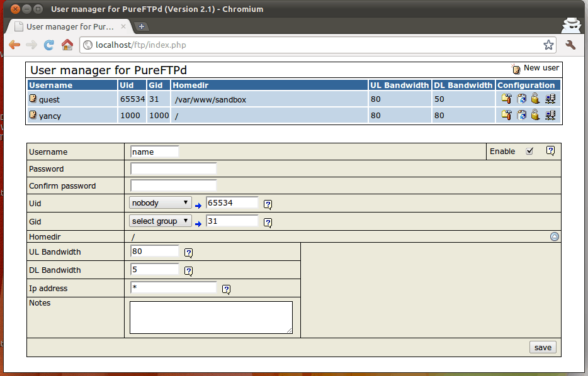This screenshot has width=588, height=376.
Task: Click the address bar showing localhost/ftp/index.php
Action: 317,45
